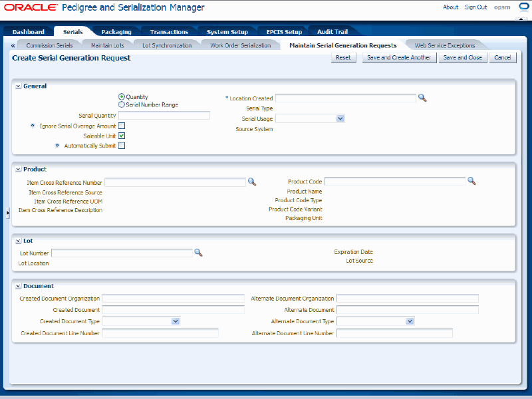
Task: Expand the left side panel arrow
Action: (8, 213)
